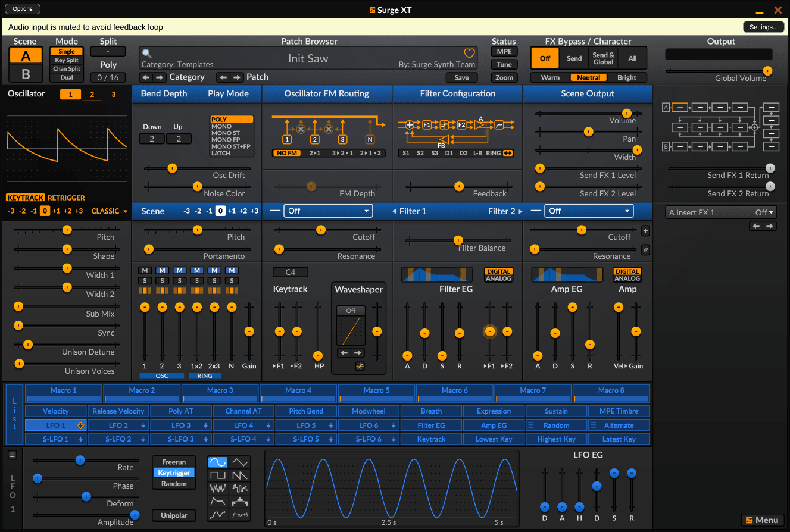Select the sample & hold LFO waveform
The height and width of the screenshot is (532, 790).
pyautogui.click(x=240, y=488)
